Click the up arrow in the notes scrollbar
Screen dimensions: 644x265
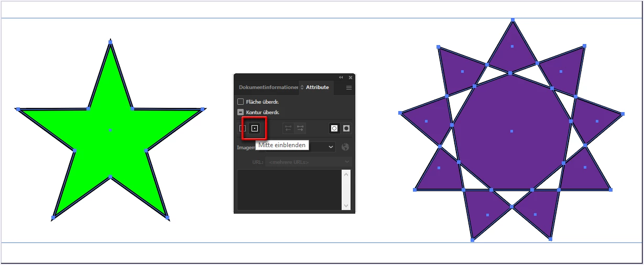click(346, 175)
